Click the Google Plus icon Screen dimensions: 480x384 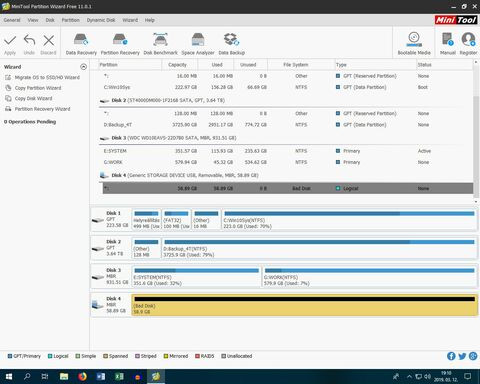[473, 356]
